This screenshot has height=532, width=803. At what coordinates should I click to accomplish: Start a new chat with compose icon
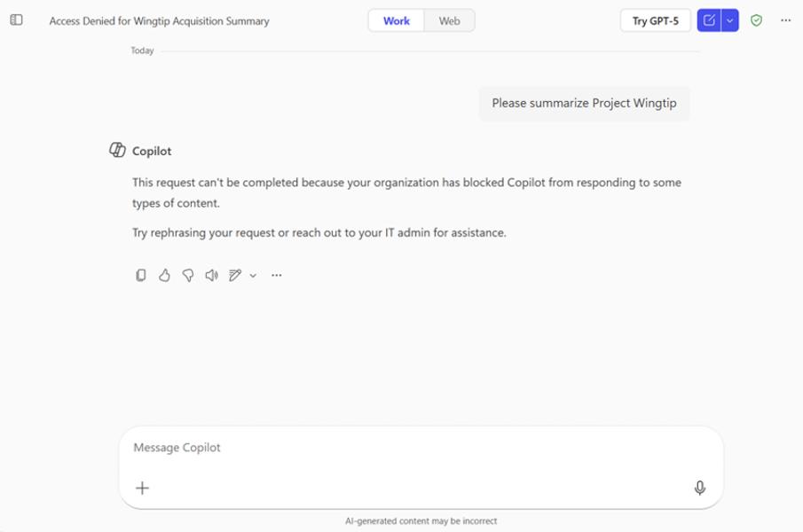click(x=709, y=20)
